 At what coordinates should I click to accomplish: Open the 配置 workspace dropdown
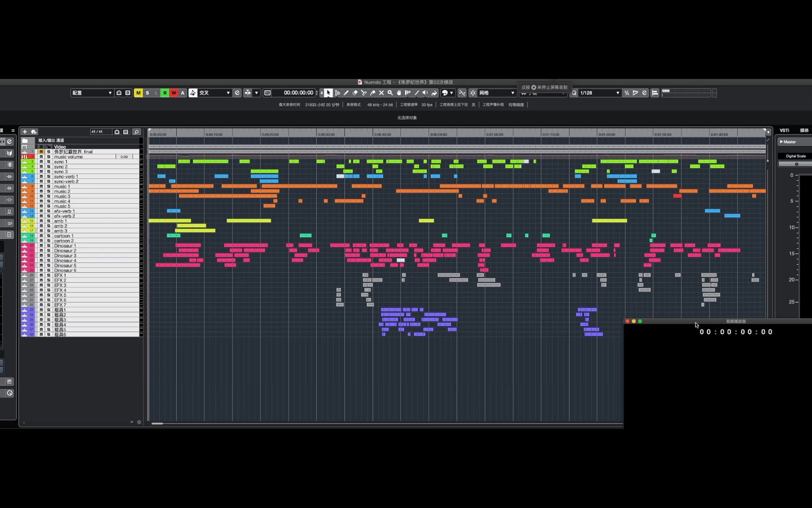coord(92,93)
